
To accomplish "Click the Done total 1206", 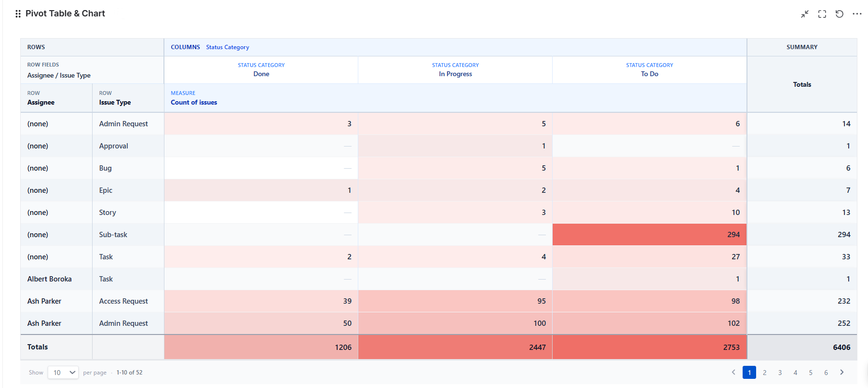I will pyautogui.click(x=261, y=347).
